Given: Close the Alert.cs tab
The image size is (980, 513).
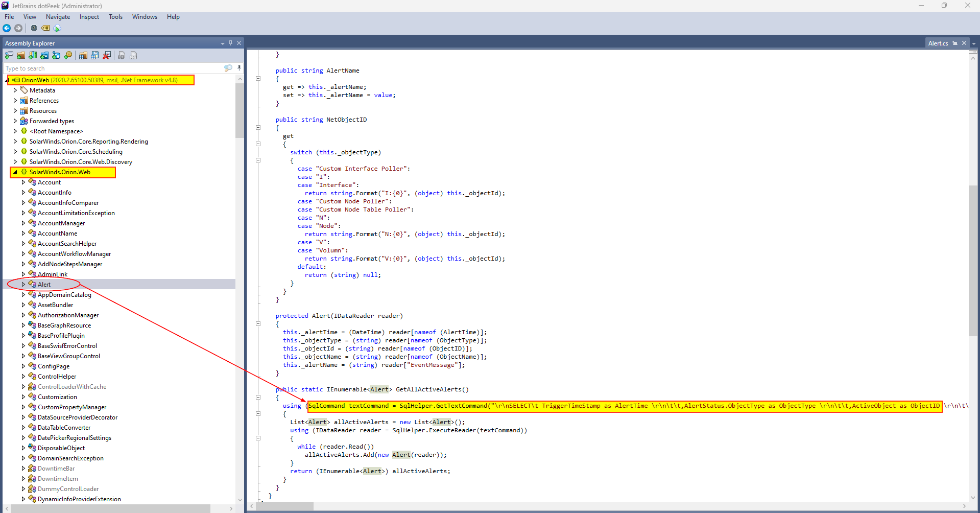Looking at the screenshot, I should point(964,43).
